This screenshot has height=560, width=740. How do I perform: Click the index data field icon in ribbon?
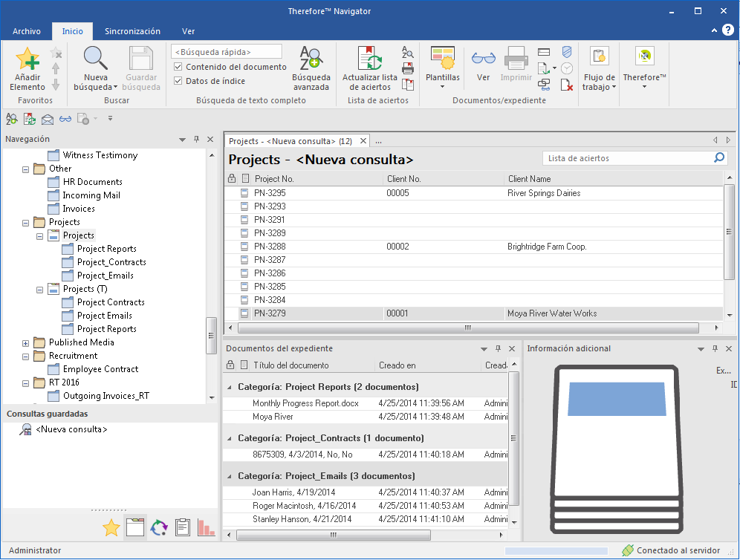click(544, 52)
